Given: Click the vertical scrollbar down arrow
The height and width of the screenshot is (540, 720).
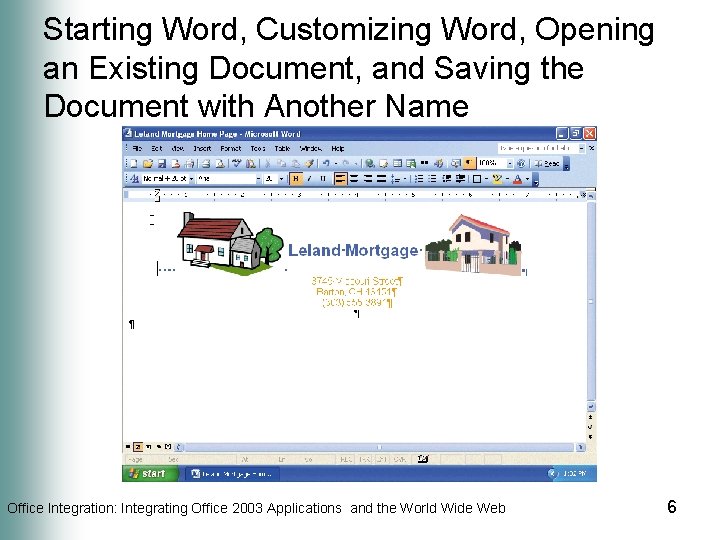Looking at the screenshot, I should [591, 407].
